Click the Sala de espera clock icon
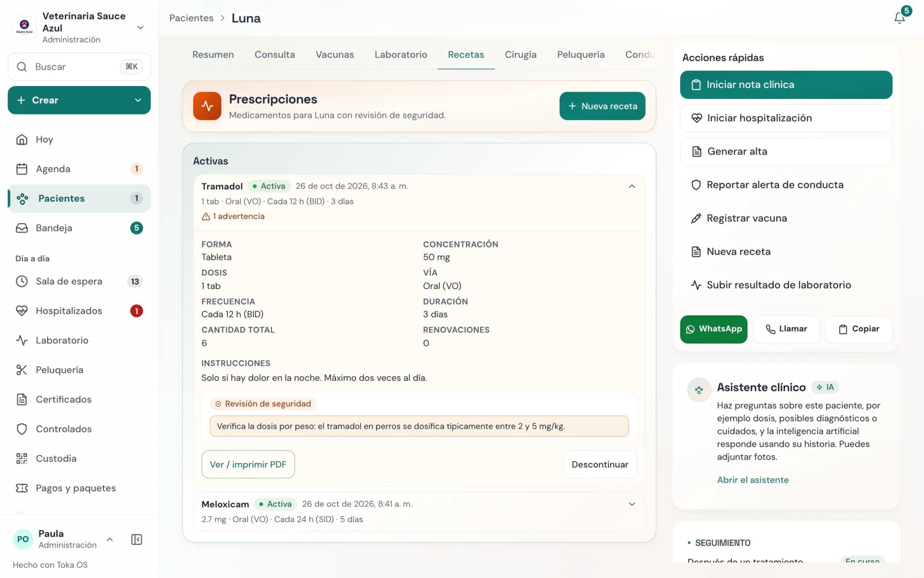Screen dimensions: 924x578 pos(22,281)
